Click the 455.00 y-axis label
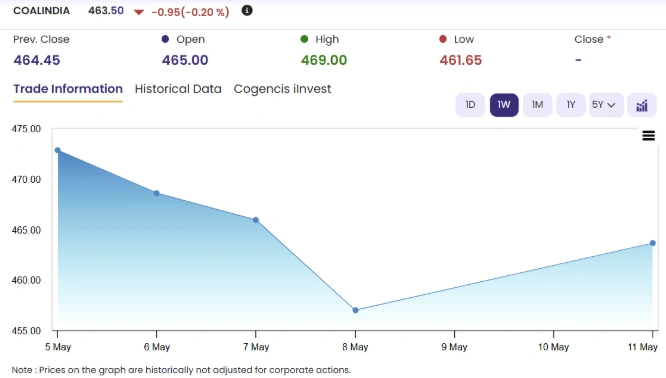 pos(26,331)
